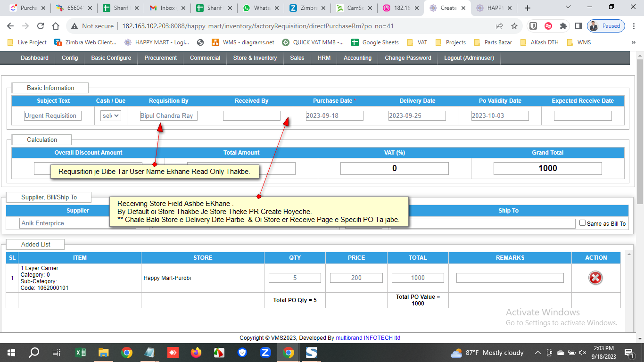644x362 pixels.
Task: Open the Sales menu link
Action: pos(297,58)
